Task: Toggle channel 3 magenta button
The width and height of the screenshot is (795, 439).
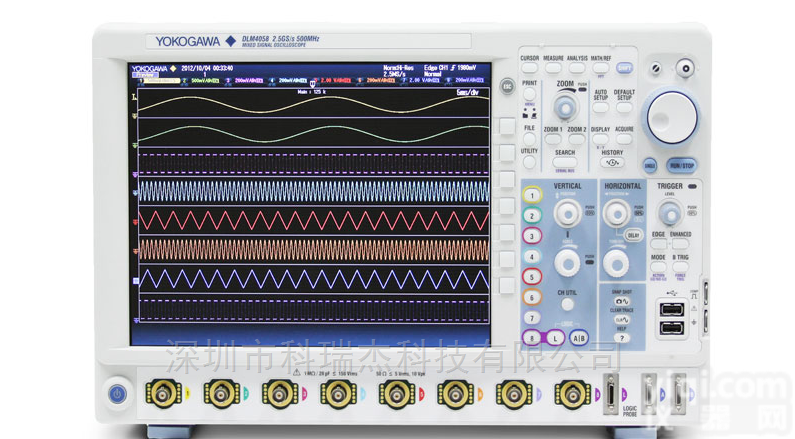Action: coord(533,236)
